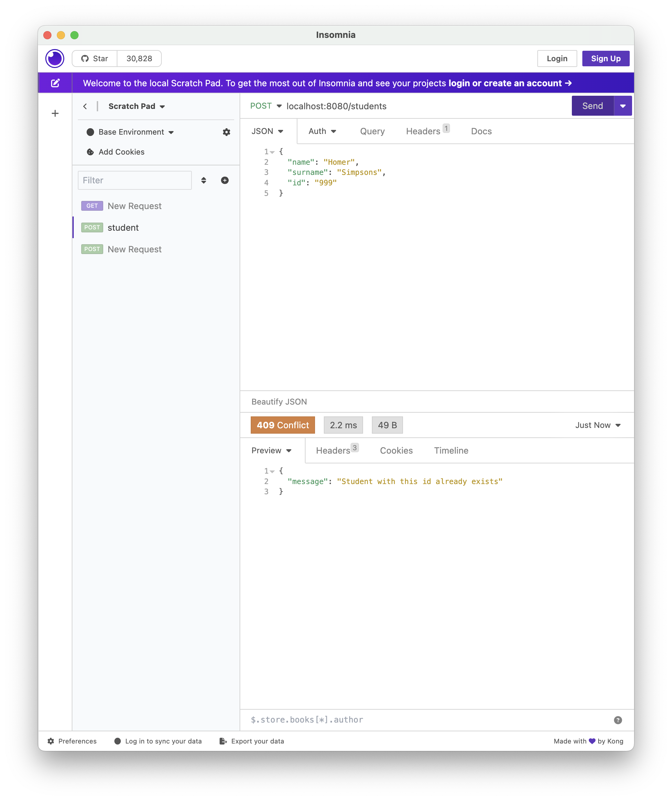Switch to the Cookies tab
This screenshot has height=801, width=672.
pyautogui.click(x=396, y=451)
